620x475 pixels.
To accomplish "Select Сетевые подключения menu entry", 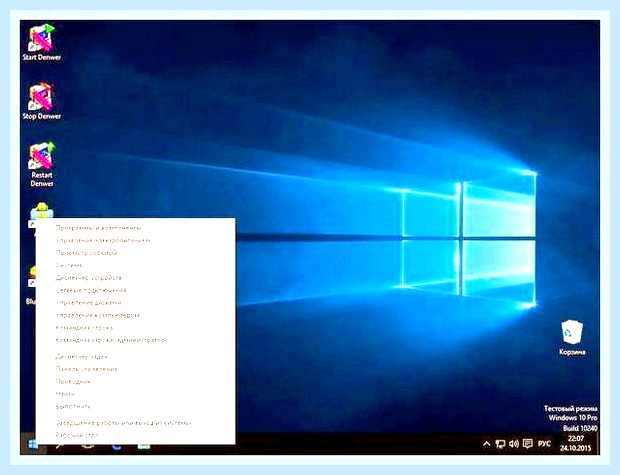I will click(136, 290).
